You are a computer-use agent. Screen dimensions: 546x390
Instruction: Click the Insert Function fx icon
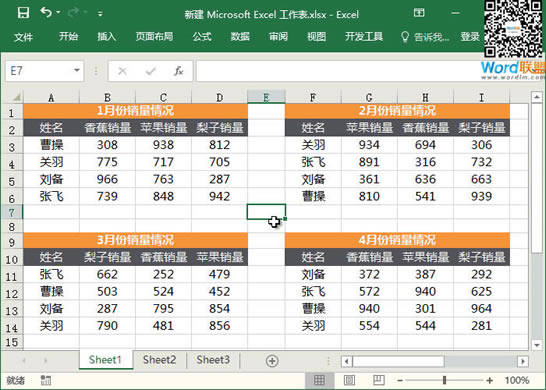point(179,71)
